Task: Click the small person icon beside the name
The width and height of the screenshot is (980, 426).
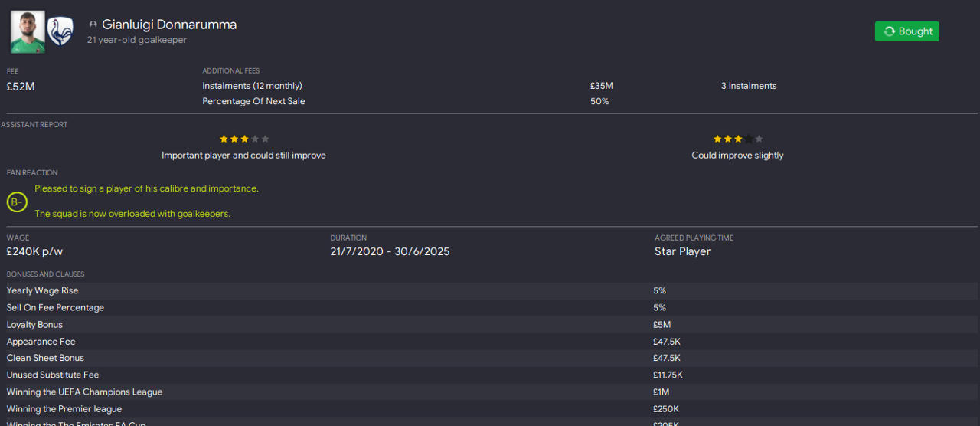Action: coord(93,25)
